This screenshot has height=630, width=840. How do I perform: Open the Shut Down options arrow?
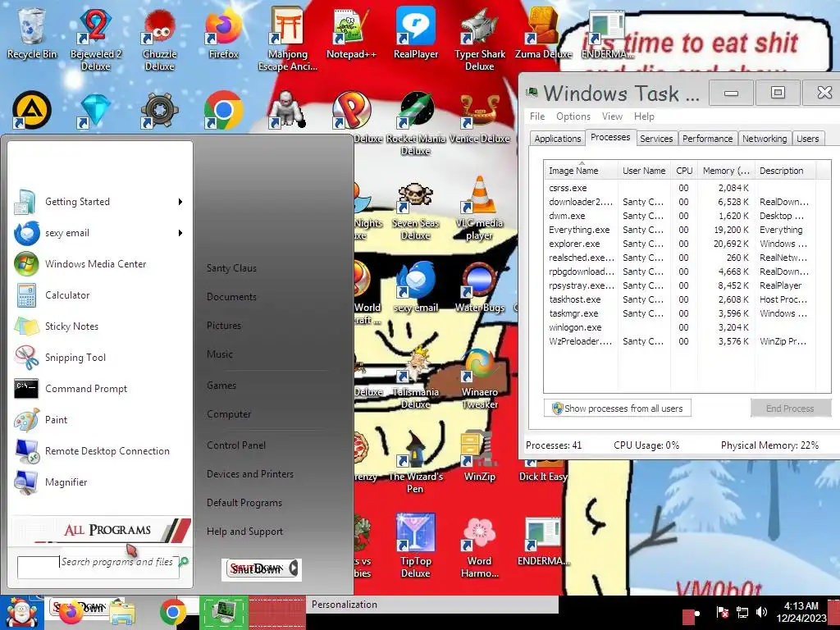point(294,568)
